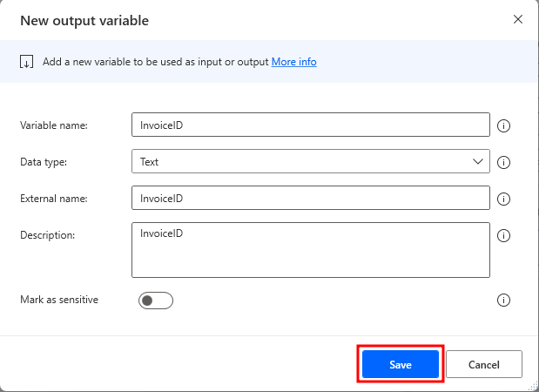The width and height of the screenshot is (539, 392).
Task: Click the Description text area
Action: click(x=310, y=250)
